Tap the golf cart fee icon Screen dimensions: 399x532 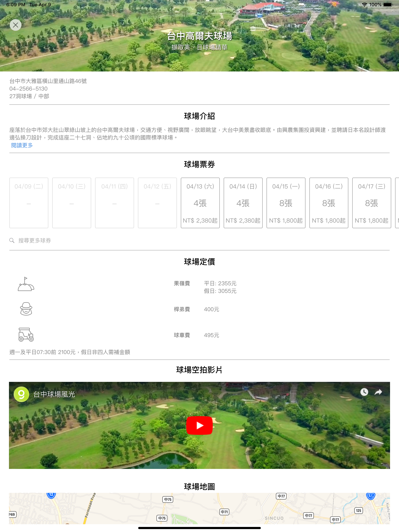click(26, 335)
